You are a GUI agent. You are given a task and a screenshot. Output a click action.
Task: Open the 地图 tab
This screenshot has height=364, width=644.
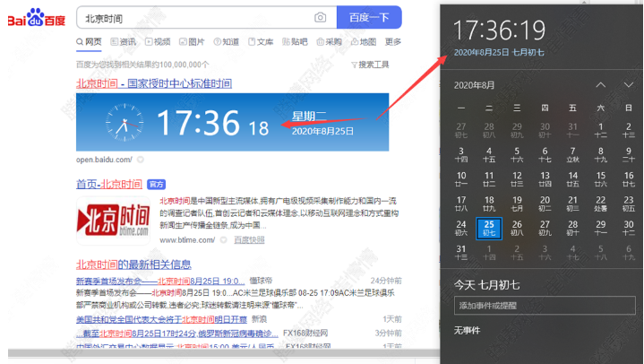[363, 41]
